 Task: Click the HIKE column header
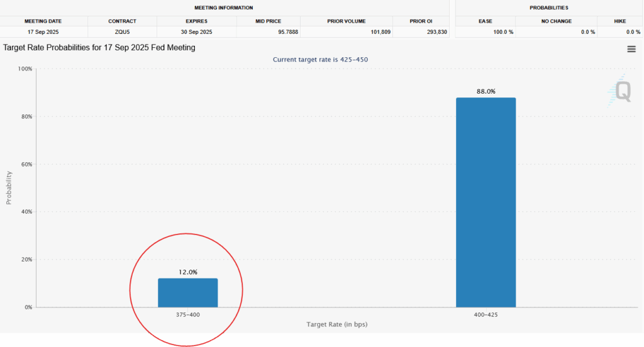click(620, 21)
